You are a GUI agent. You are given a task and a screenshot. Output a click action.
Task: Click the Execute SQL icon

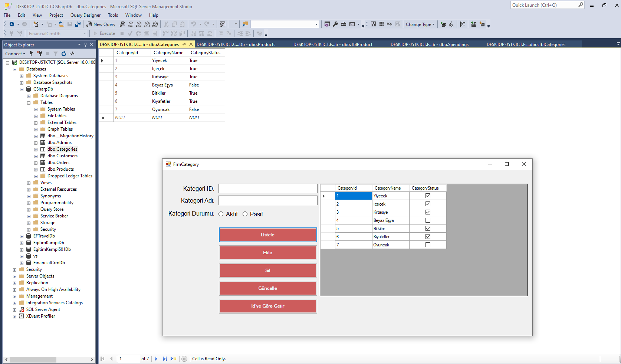(x=443, y=24)
